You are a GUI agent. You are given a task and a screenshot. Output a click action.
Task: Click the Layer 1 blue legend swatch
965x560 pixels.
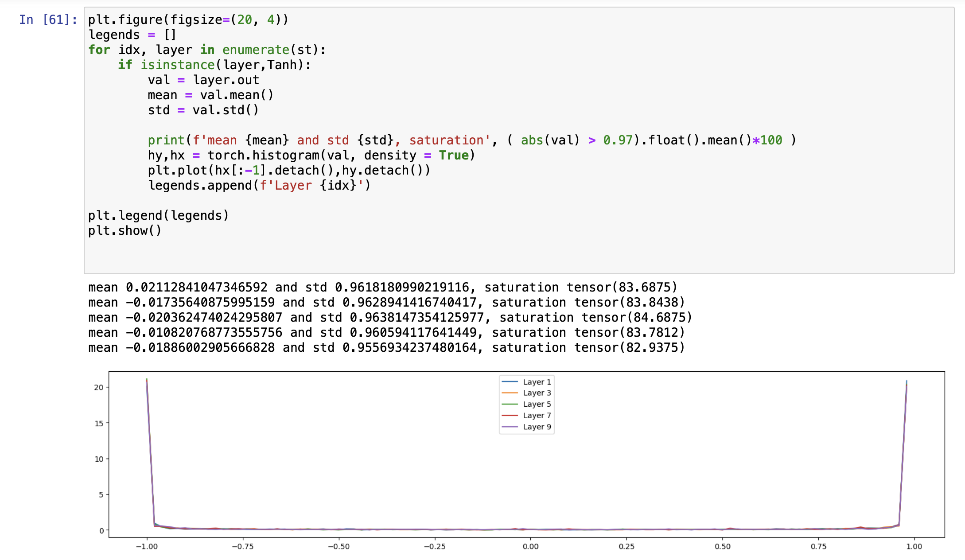tap(510, 382)
